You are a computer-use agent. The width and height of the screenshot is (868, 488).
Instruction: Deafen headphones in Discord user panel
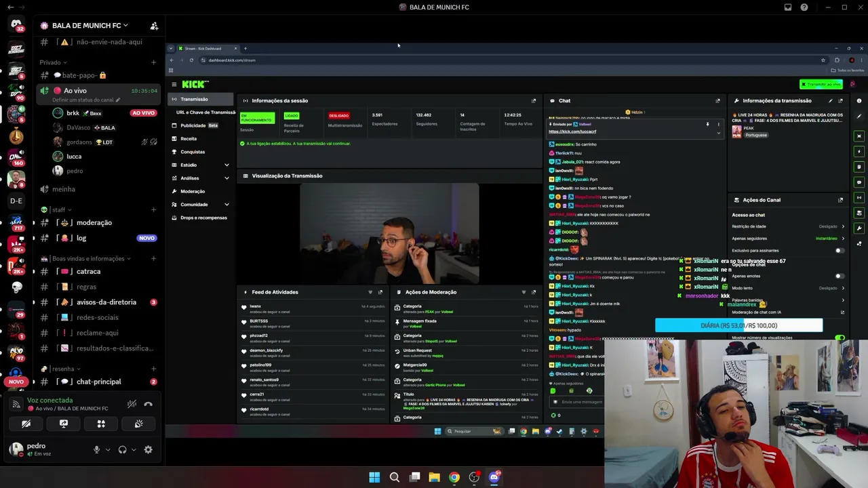coord(122,449)
